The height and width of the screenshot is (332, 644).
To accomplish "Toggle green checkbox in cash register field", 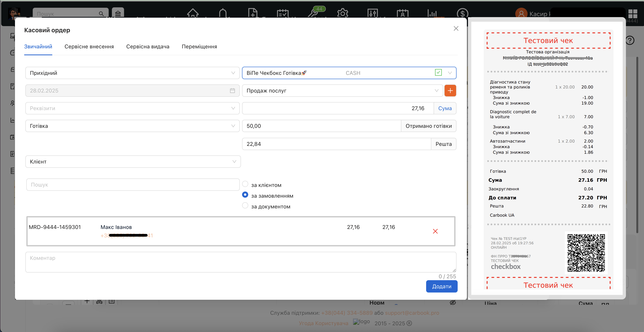I will tap(438, 73).
